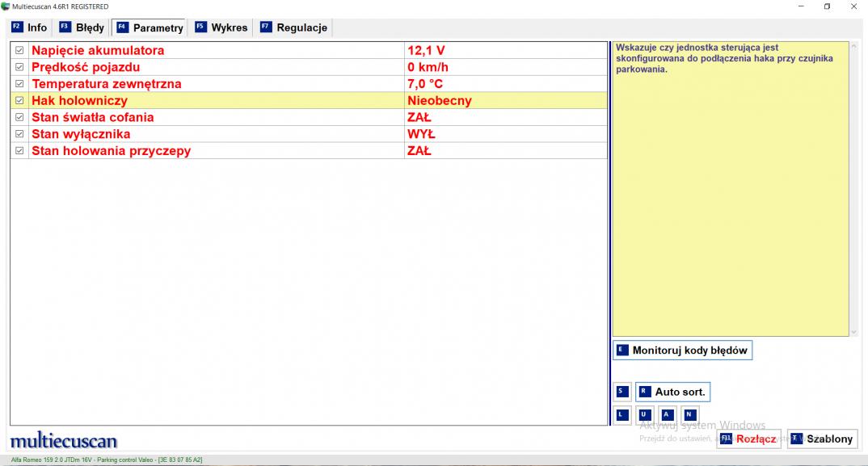Close the Multiecuscan window
Image resolution: width=868 pixels, height=466 pixels.
853,6
